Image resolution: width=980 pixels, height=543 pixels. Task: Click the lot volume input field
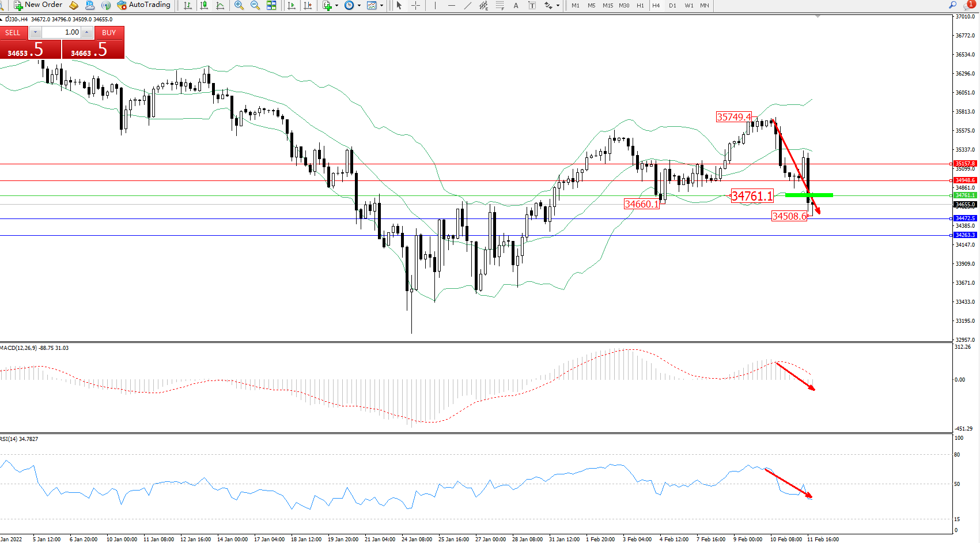pyautogui.click(x=61, y=32)
